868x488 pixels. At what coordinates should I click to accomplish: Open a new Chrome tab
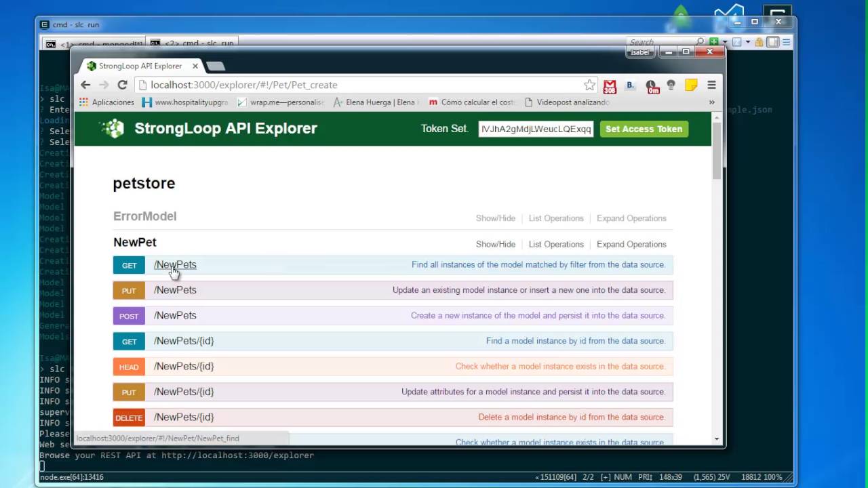215,66
